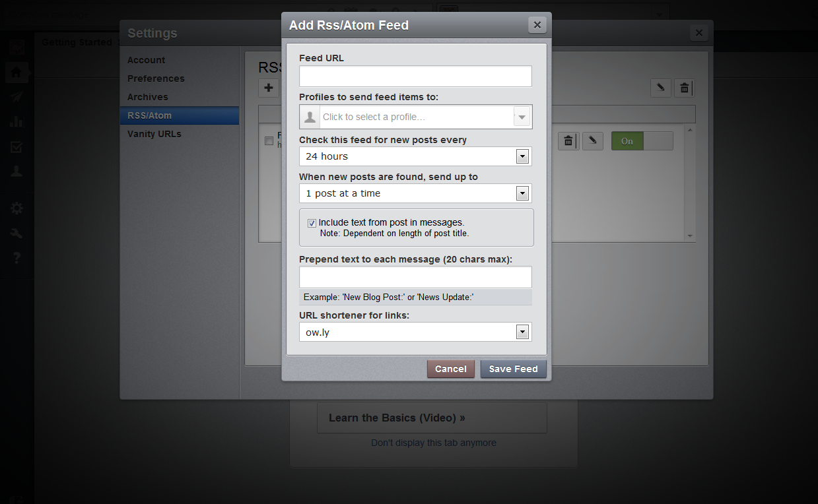Screen dimensions: 818x504
Task: Click the Assignments checkmark sidebar icon
Action: (x=17, y=146)
